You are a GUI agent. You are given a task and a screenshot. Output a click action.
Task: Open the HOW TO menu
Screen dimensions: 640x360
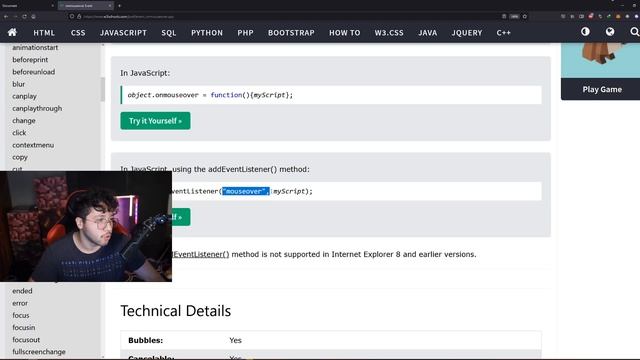[344, 33]
